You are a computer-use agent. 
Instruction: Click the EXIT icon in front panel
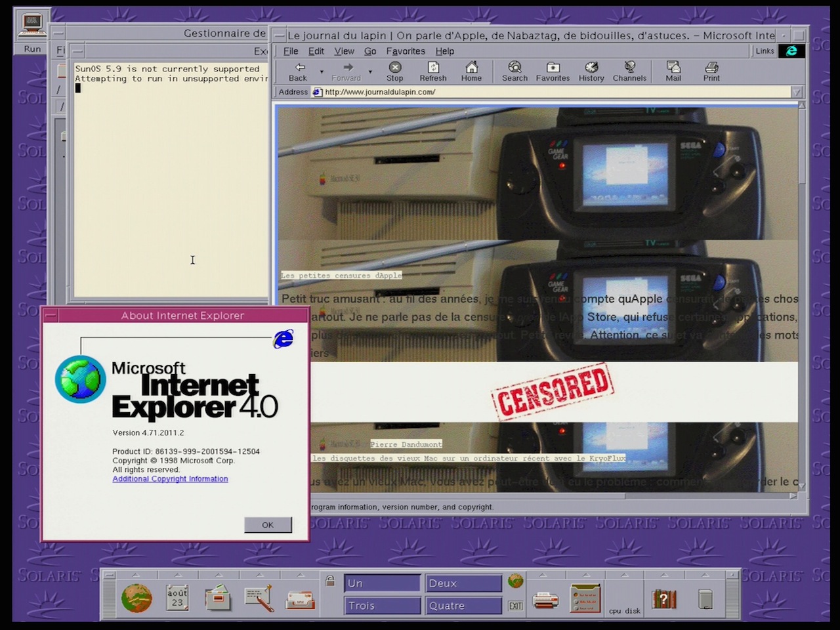coord(516,606)
